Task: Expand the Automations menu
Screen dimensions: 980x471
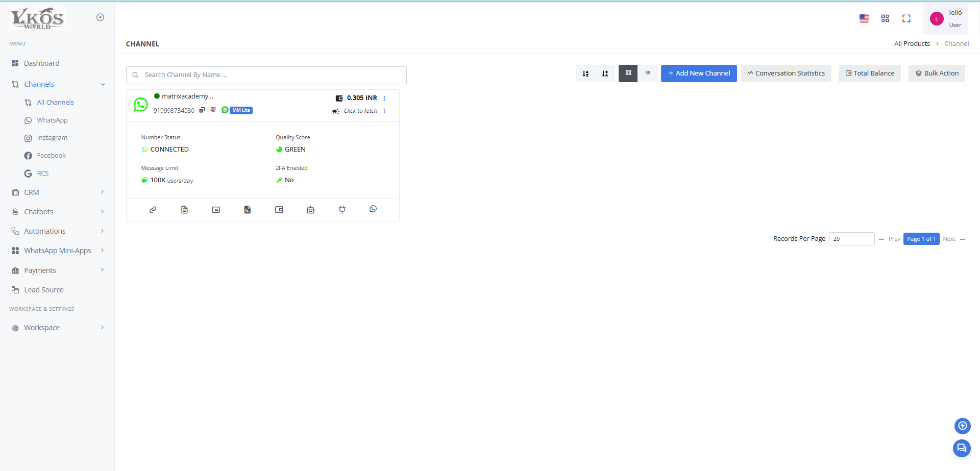Action: coord(57,231)
